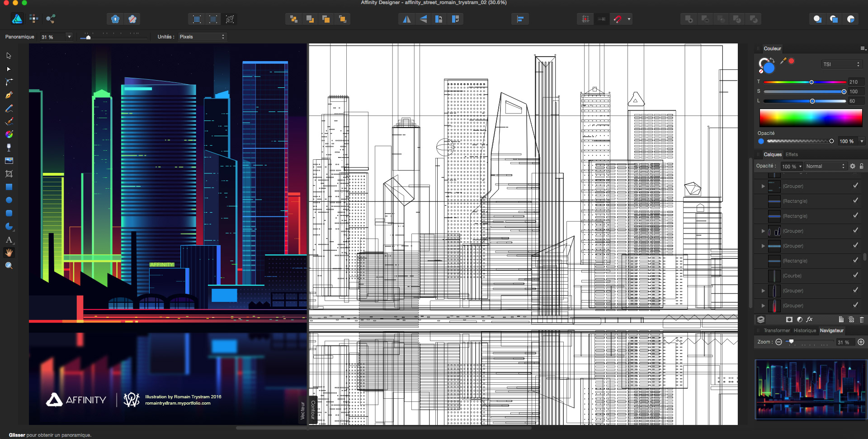Click the color spectrum bar

tap(811, 118)
